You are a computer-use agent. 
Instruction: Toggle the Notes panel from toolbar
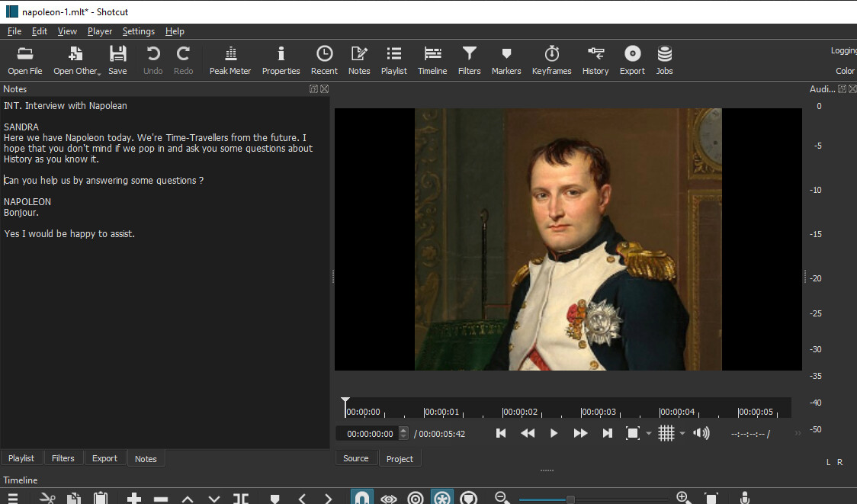pos(359,61)
